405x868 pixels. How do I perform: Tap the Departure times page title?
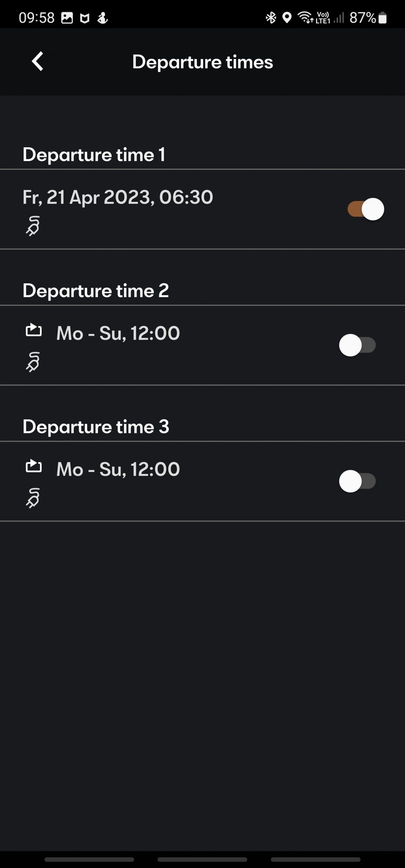click(x=202, y=62)
